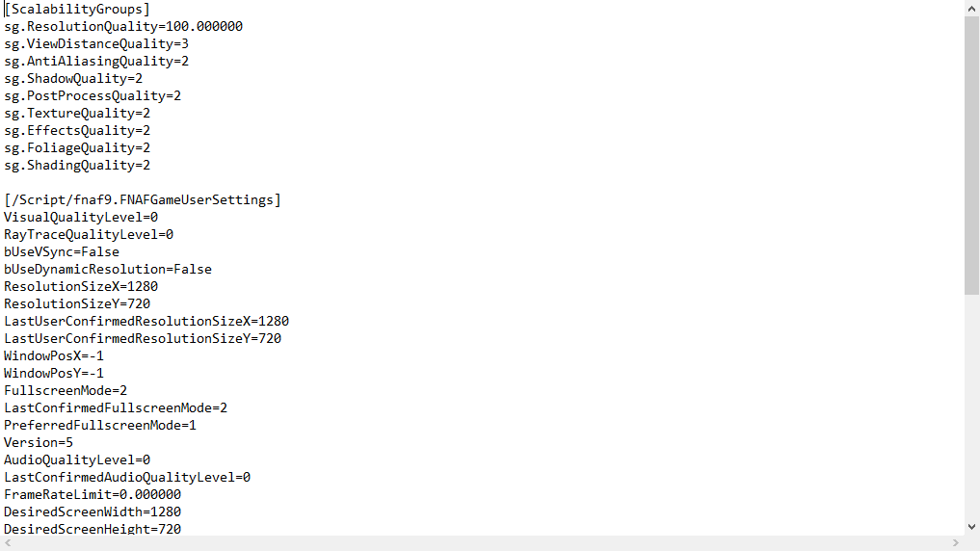This screenshot has height=551, width=980.
Task: Click the sg.AntiAliasingQuality=2 line
Action: click(x=96, y=62)
